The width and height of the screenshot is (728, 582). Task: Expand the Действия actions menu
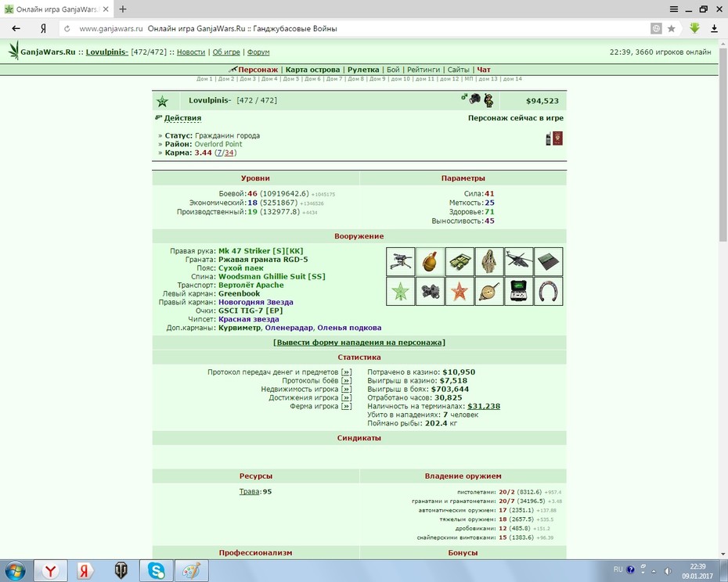(x=182, y=118)
